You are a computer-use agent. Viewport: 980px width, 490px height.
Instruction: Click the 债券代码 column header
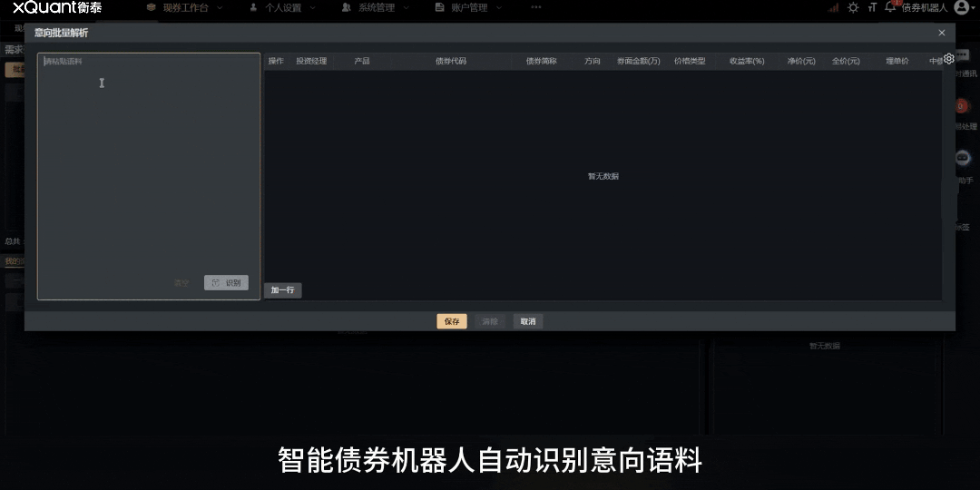[451, 62]
